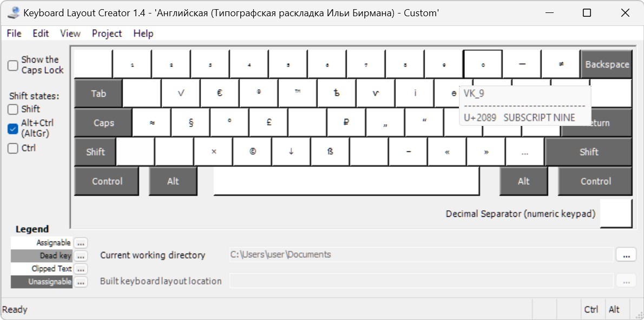Select the approximately-equal (≈) key
644x320 pixels.
point(152,123)
